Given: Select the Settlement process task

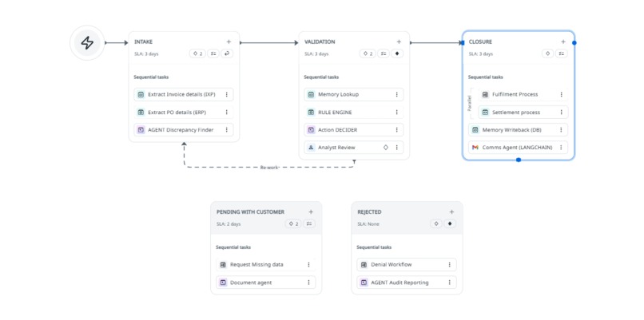Looking at the screenshot, I should point(523,112).
